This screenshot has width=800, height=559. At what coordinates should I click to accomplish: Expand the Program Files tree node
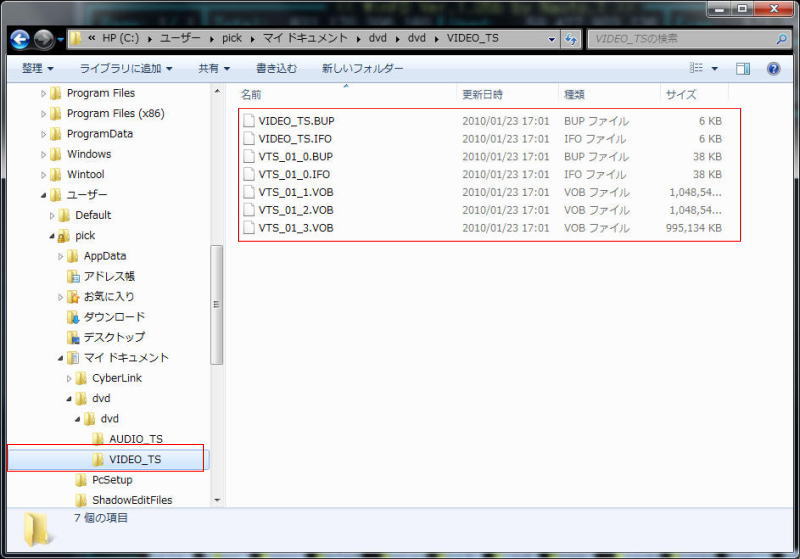point(43,93)
